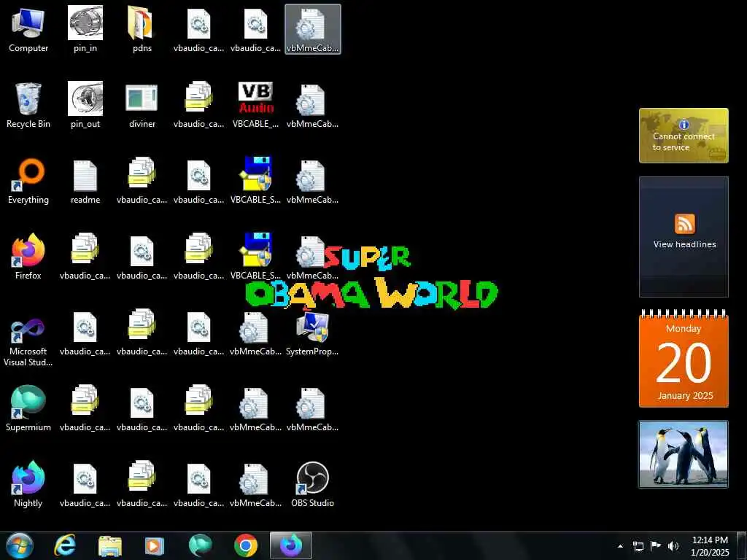Open the network status tray icon

click(x=638, y=546)
